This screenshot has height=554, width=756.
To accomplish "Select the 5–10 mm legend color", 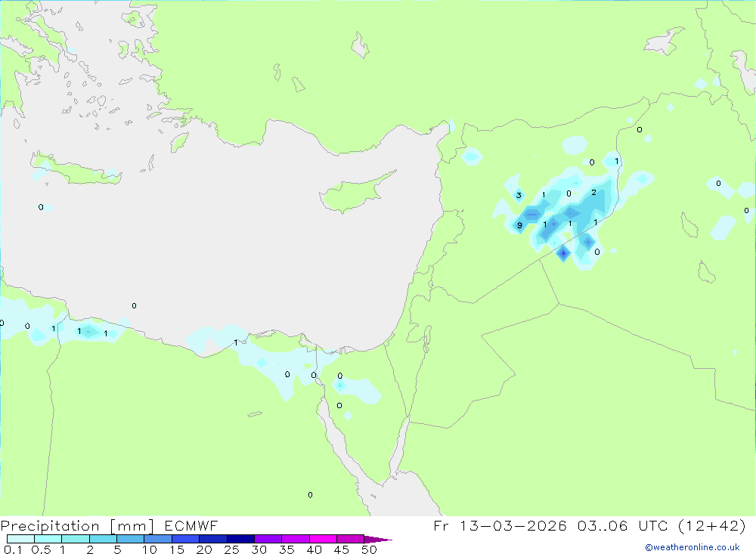I will (130, 539).
